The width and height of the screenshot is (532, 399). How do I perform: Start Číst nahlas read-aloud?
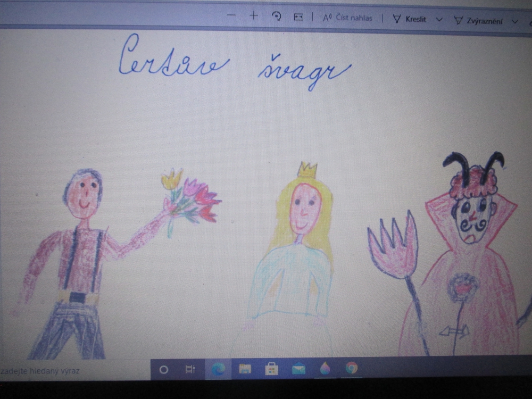(x=347, y=18)
